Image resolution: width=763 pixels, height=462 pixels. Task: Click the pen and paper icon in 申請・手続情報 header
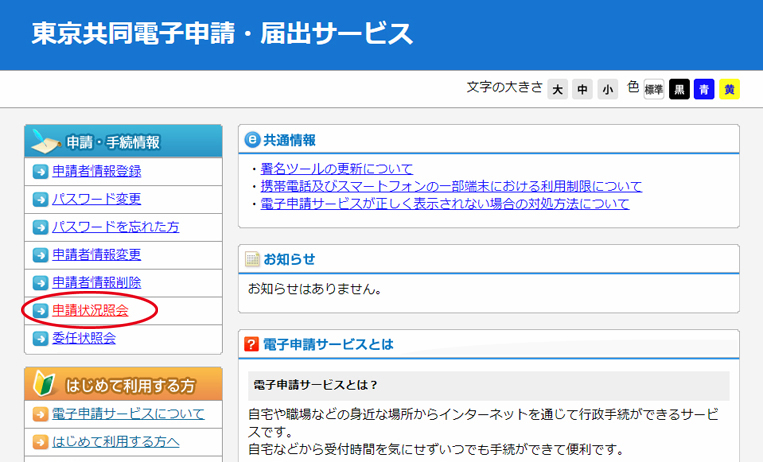(x=46, y=141)
